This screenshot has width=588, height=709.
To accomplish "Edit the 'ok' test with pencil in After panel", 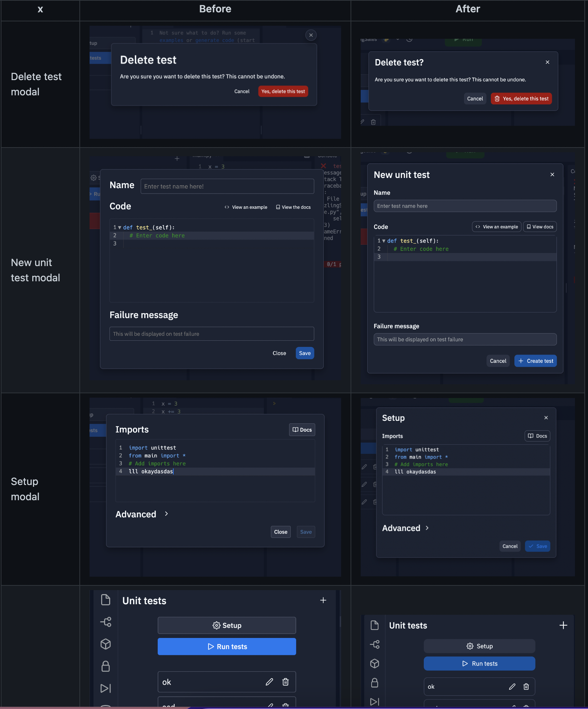I will (x=512, y=687).
